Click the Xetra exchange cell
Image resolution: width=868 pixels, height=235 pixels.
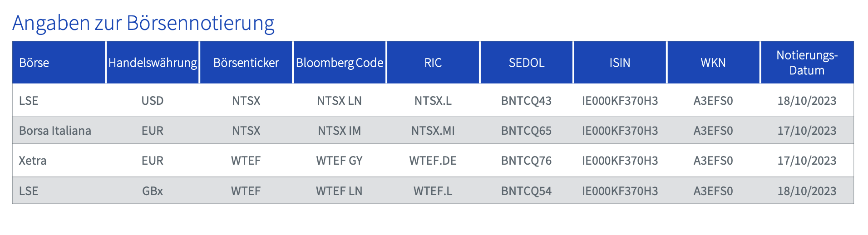coord(33,161)
